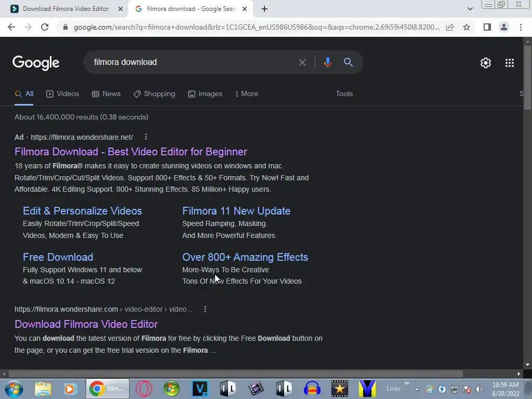Go back to the previous page

click(x=11, y=27)
